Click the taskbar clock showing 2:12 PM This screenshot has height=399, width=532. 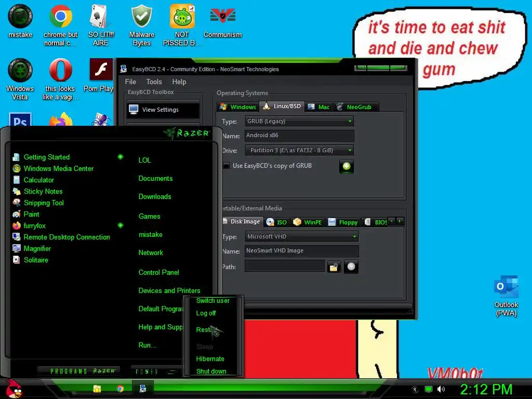[x=486, y=389]
